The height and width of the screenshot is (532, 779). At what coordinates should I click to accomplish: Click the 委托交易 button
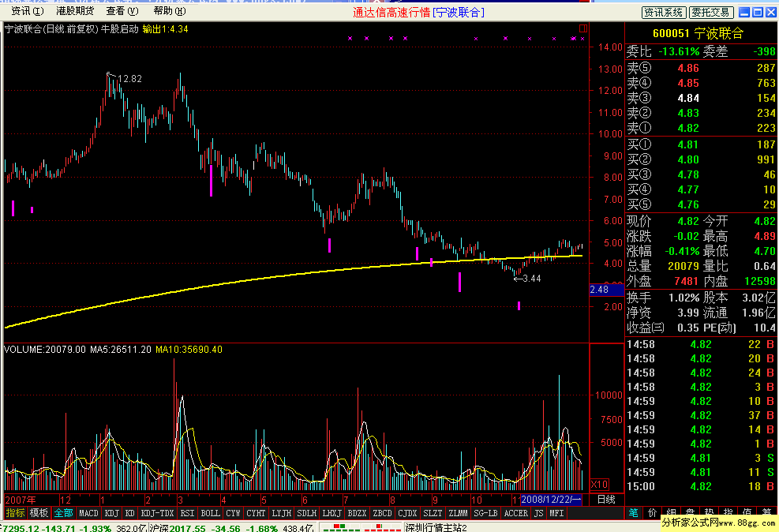711,13
